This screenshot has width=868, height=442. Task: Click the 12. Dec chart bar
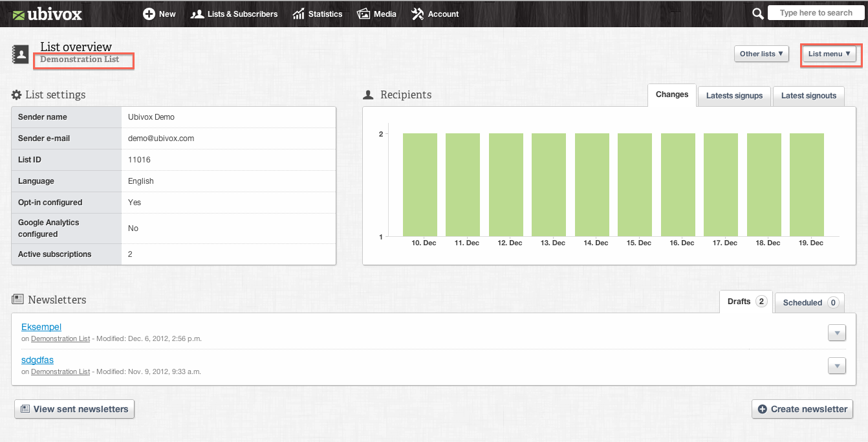(x=506, y=185)
